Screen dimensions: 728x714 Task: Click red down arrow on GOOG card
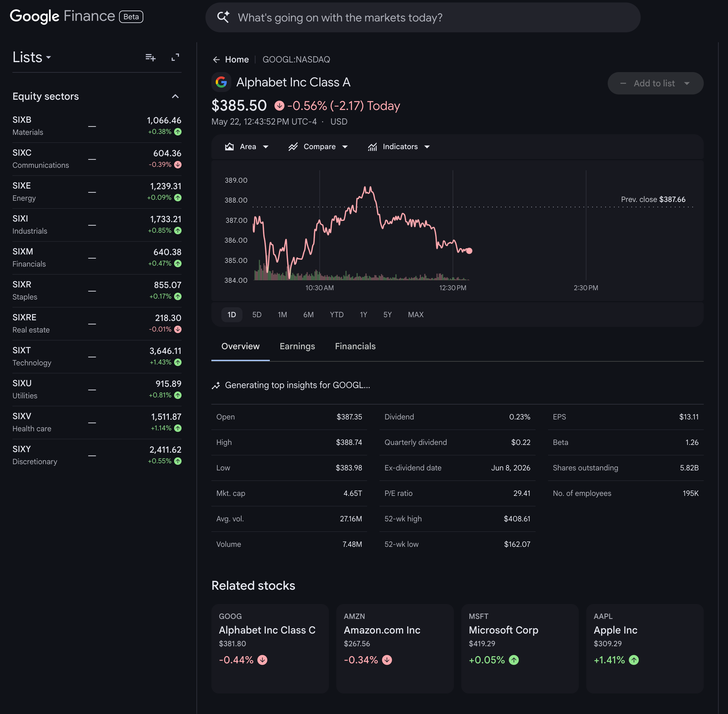[x=262, y=660]
